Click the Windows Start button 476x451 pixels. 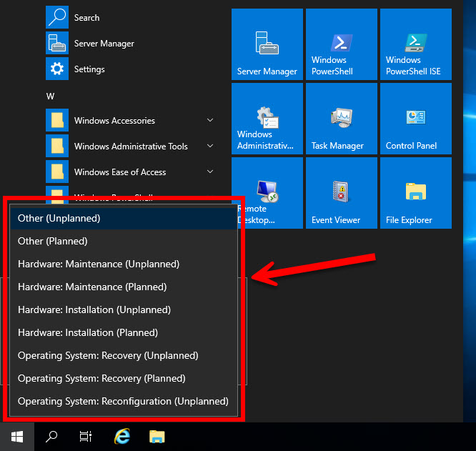(17, 437)
